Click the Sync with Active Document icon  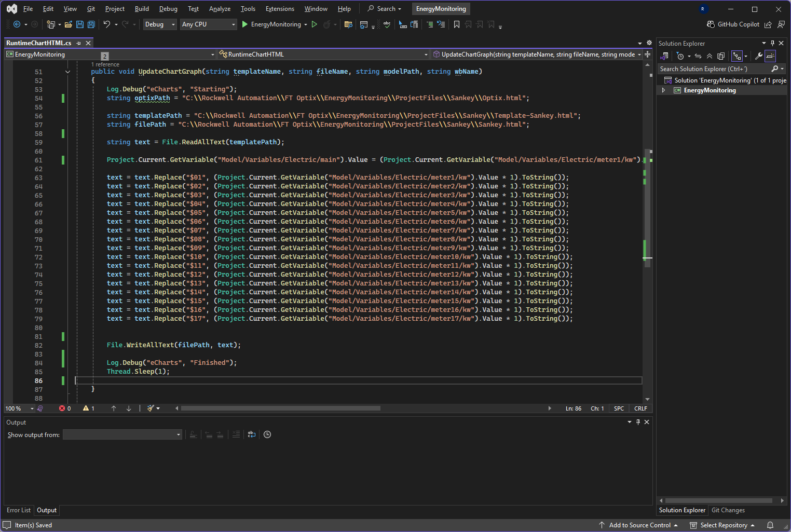click(698, 56)
